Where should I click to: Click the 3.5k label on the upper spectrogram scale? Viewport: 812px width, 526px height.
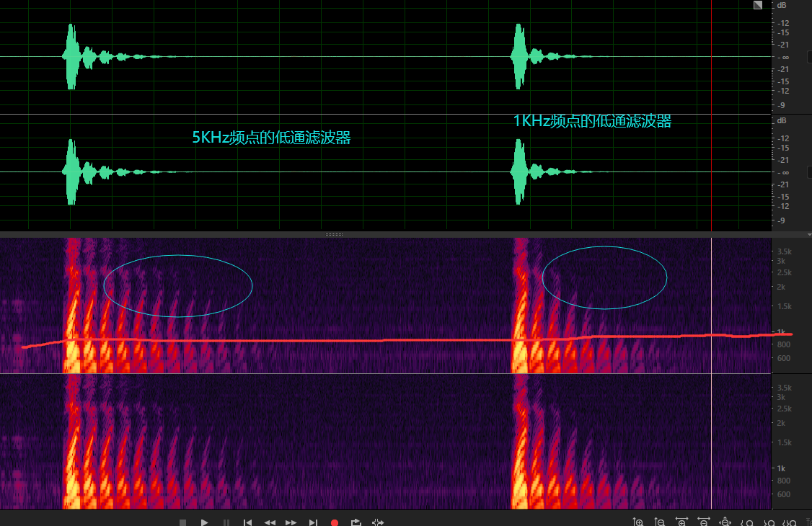coord(784,252)
